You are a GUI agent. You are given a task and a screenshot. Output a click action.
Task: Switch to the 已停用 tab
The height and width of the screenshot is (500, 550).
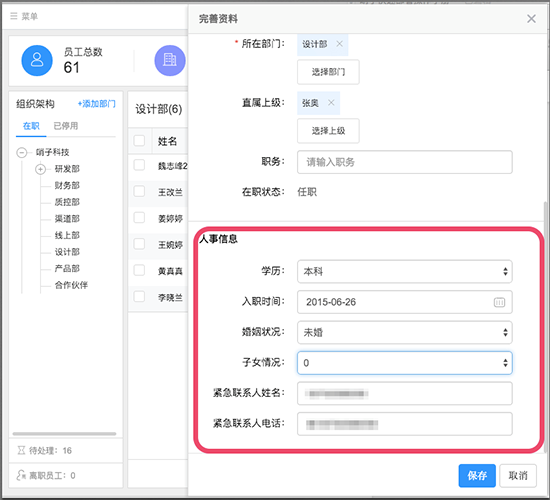[66, 126]
